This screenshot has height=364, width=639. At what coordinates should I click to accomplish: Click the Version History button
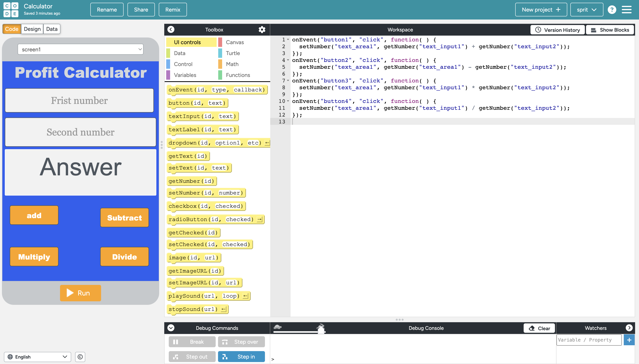tap(557, 30)
